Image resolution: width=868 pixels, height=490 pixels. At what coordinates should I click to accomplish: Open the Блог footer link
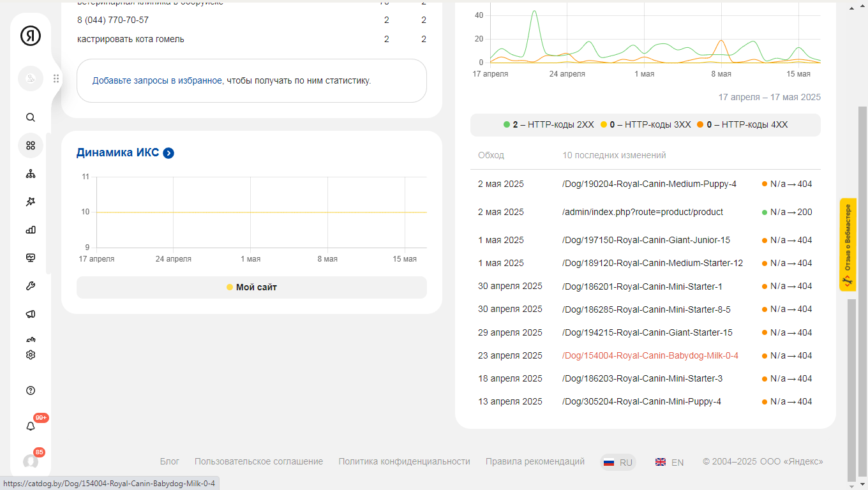tap(170, 461)
